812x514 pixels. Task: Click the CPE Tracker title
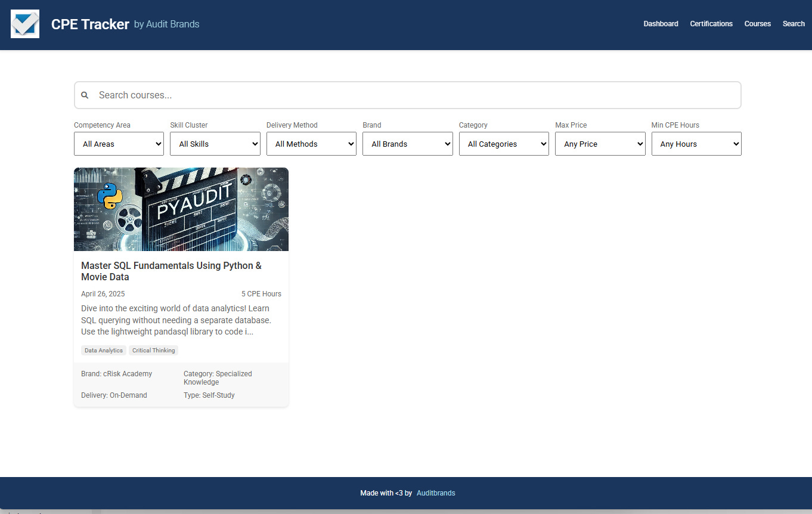[90, 24]
